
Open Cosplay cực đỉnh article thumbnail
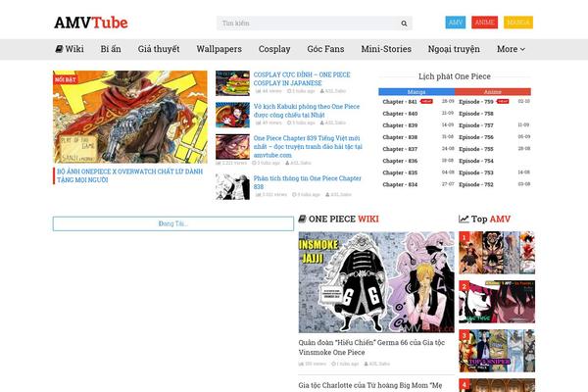232,83
